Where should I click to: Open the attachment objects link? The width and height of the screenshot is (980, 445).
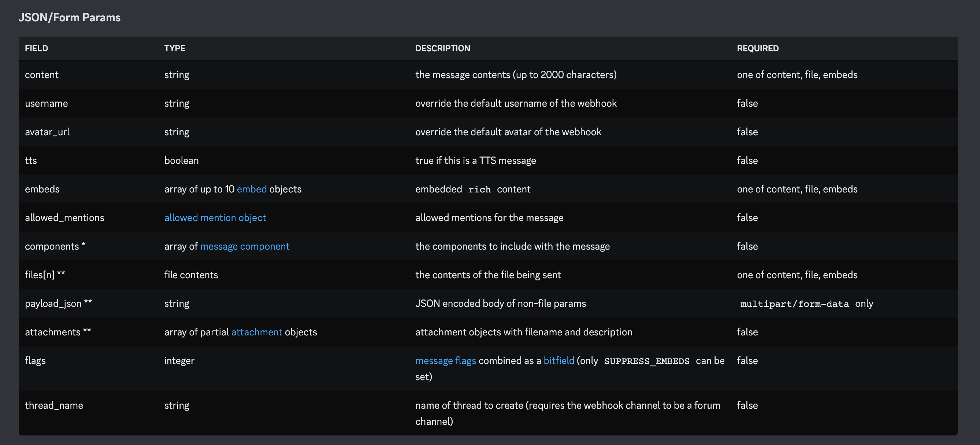pyautogui.click(x=256, y=332)
